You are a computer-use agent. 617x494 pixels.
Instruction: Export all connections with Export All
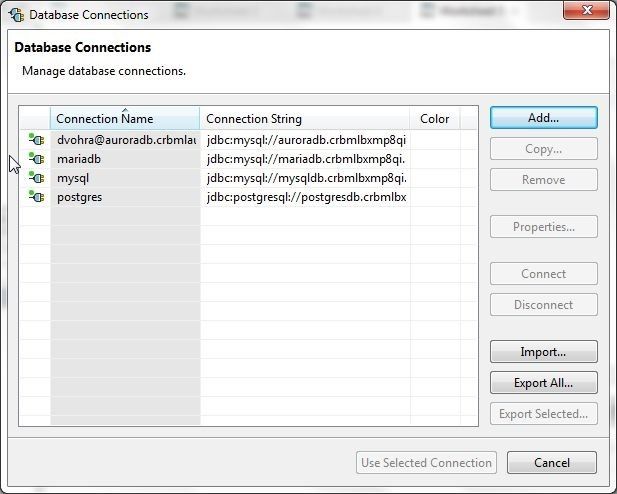[543, 383]
